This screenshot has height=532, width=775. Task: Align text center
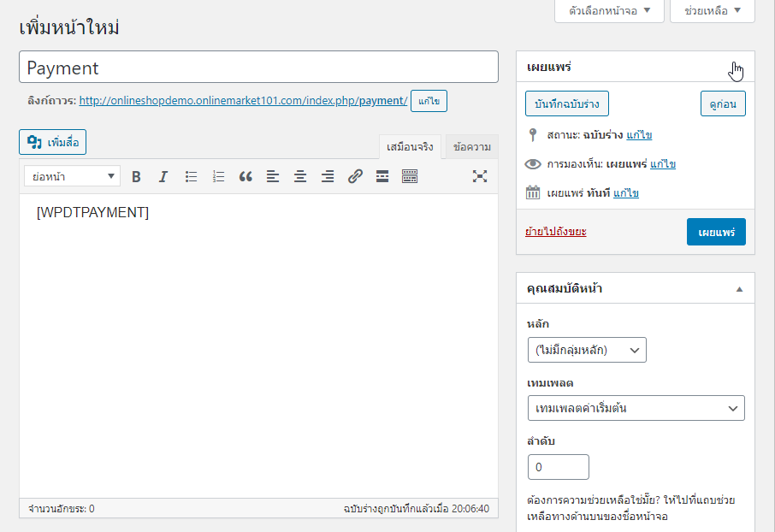pyautogui.click(x=300, y=176)
